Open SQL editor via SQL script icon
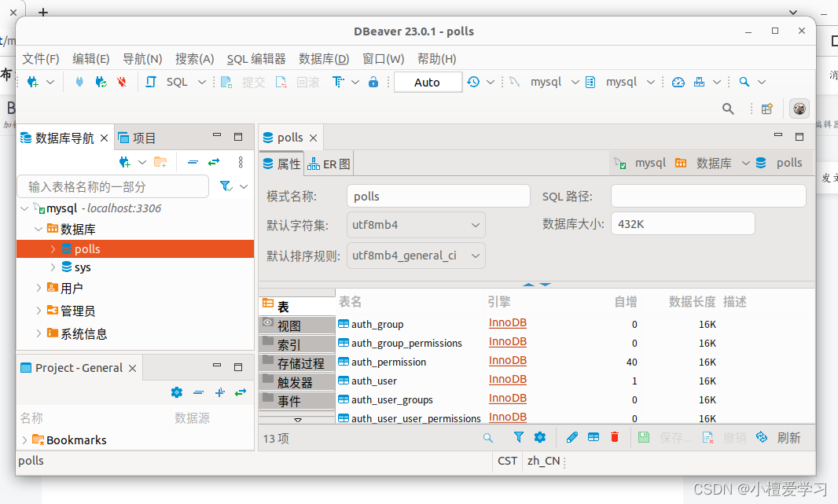The width and height of the screenshot is (838, 504). pyautogui.click(x=151, y=82)
